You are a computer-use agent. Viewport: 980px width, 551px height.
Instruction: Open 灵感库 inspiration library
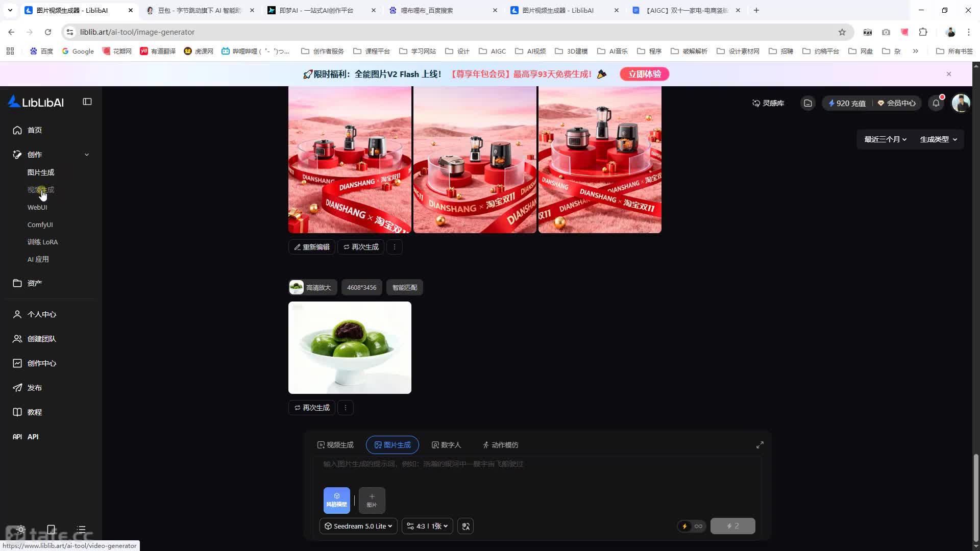click(x=768, y=103)
